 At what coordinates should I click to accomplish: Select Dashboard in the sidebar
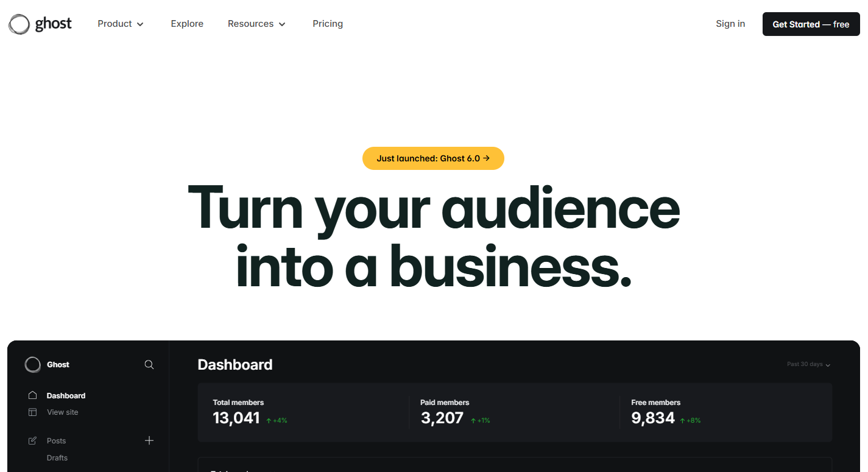coord(66,396)
